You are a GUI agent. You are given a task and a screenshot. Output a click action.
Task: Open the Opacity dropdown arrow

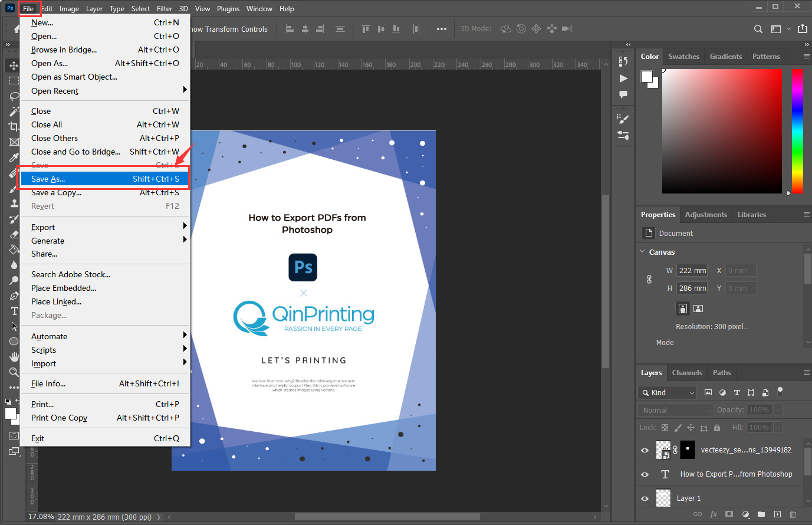(778, 410)
